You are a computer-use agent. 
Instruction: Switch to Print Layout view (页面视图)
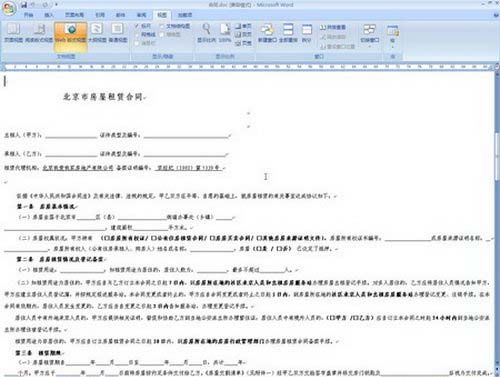tap(14, 33)
